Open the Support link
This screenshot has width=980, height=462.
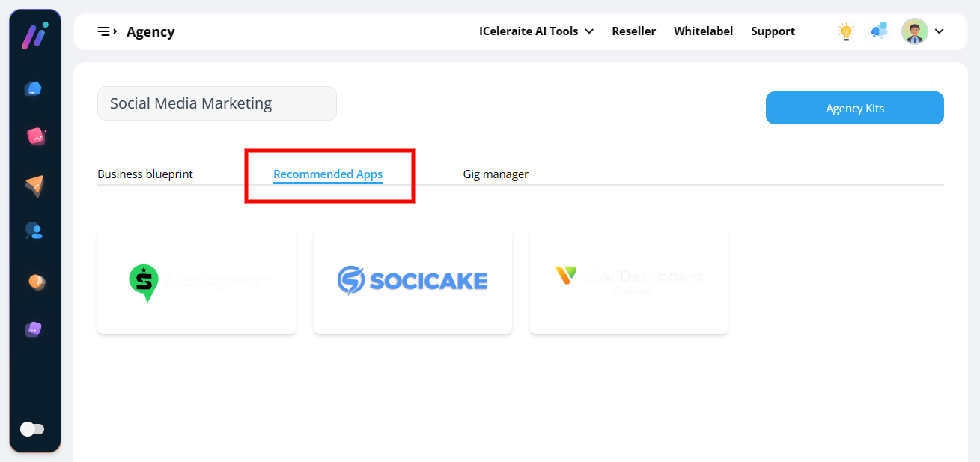point(773,31)
